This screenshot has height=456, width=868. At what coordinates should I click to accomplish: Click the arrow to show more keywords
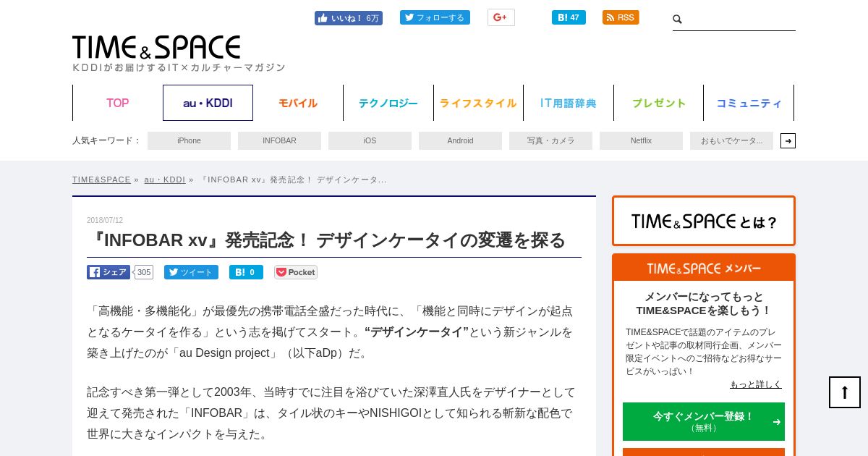(x=788, y=140)
